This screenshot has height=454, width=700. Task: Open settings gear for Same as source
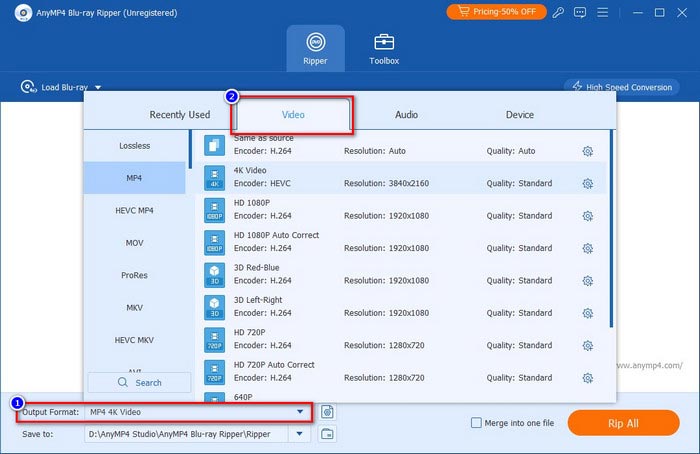click(x=588, y=151)
